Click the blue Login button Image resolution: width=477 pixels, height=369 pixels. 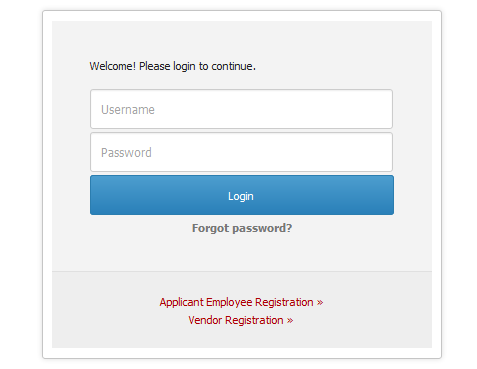(242, 195)
